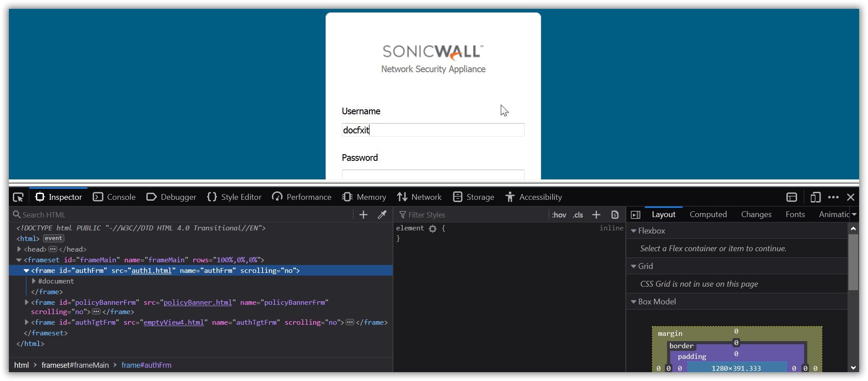Select frame#authFrm breadcrumb
Screen dimensions: 868x381
click(x=146, y=365)
